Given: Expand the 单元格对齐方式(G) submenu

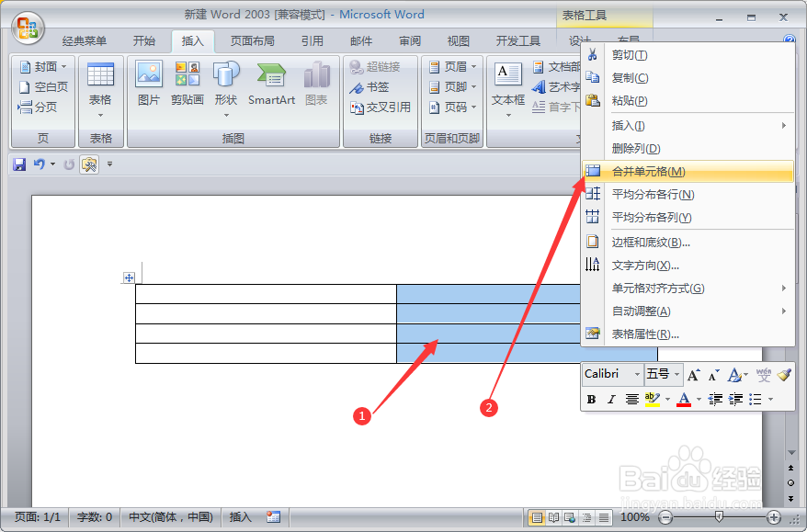Looking at the screenshot, I should coord(688,289).
